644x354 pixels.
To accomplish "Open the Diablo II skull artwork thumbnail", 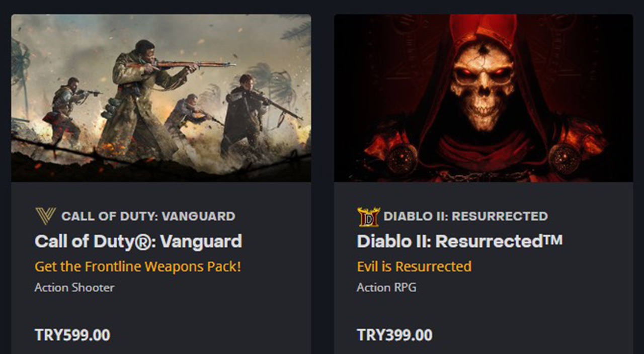I will (484, 98).
